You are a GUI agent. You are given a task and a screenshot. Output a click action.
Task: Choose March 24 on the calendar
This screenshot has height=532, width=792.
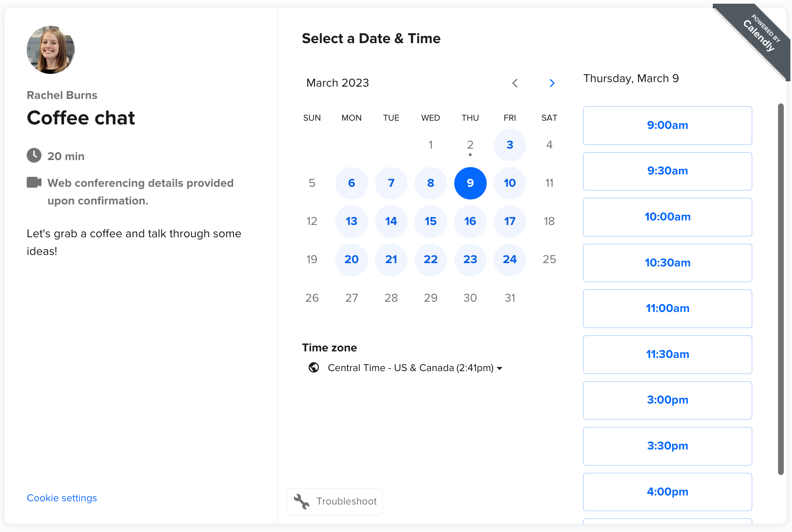click(510, 259)
